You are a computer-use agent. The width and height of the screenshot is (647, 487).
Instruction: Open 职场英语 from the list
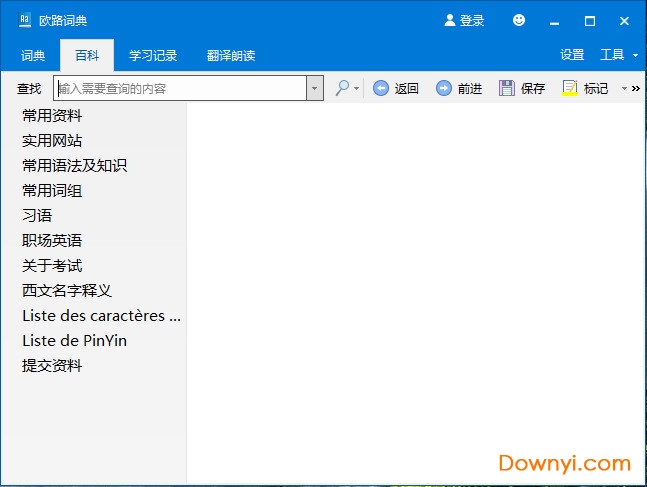52,240
